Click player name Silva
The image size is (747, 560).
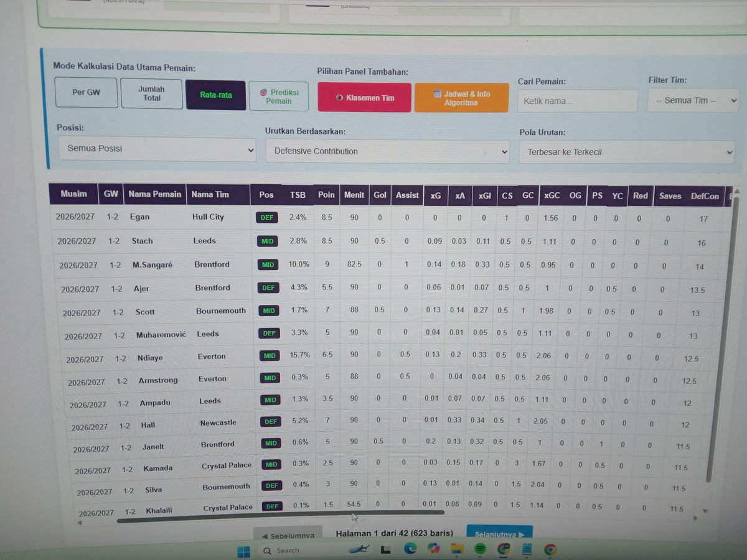click(153, 489)
